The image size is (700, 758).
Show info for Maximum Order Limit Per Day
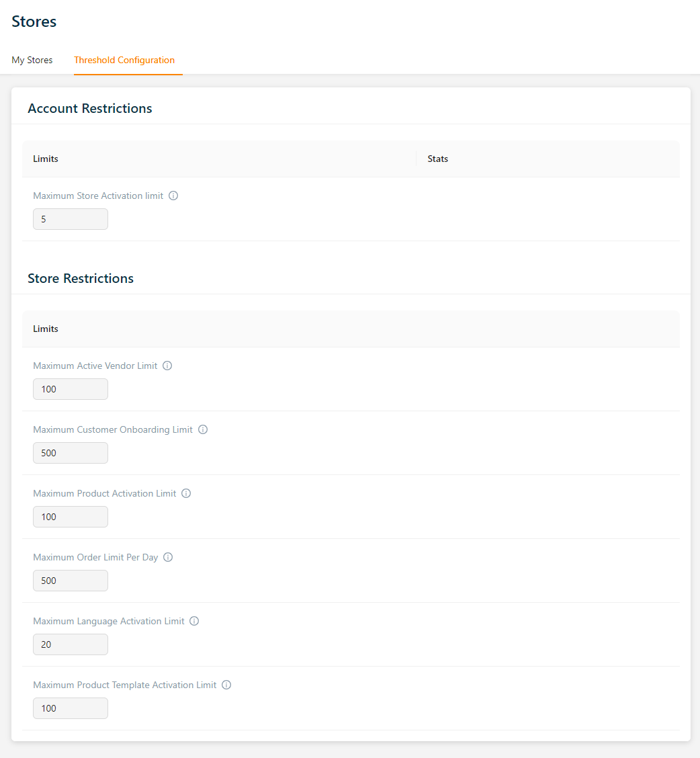point(169,558)
